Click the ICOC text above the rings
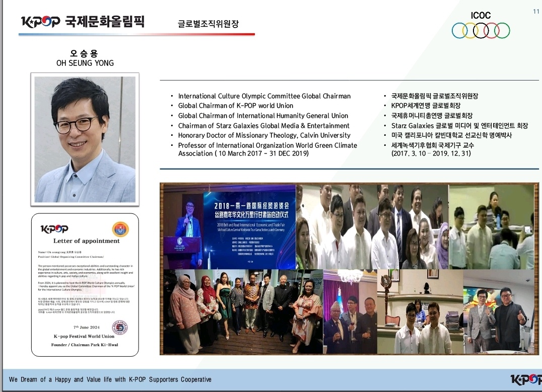This screenshot has width=542, height=392. [x=481, y=16]
